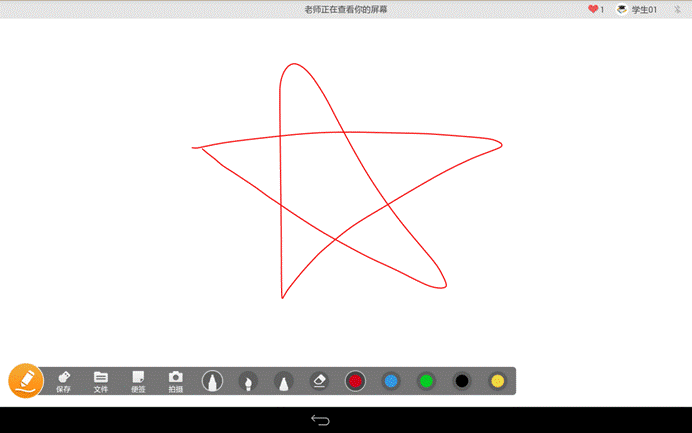Pick the red color swatch
The width and height of the screenshot is (692, 433).
(x=355, y=381)
